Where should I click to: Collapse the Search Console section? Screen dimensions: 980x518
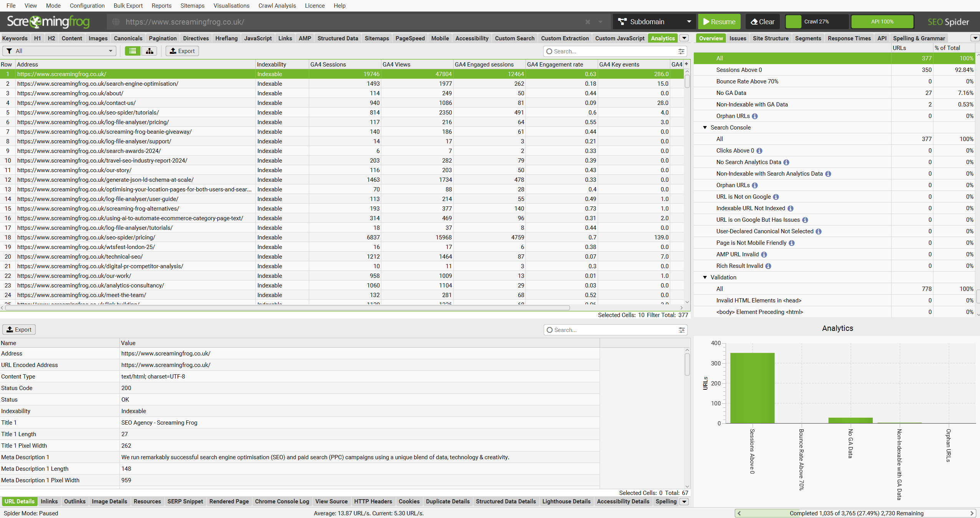click(705, 128)
